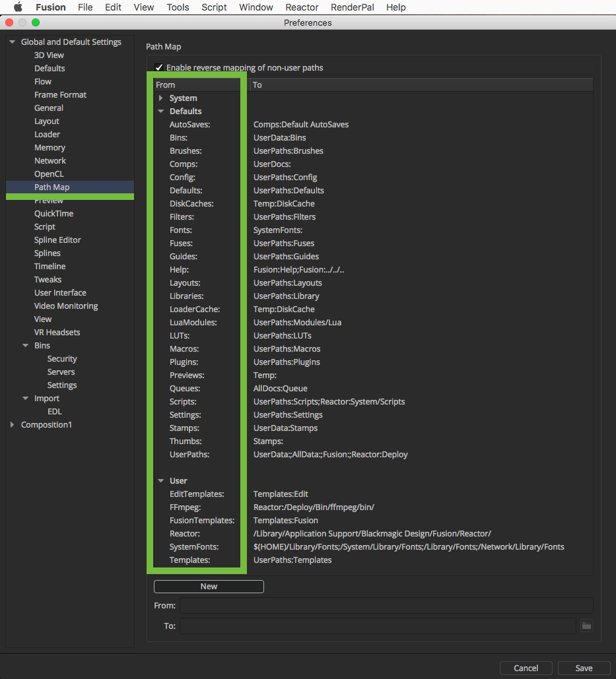The height and width of the screenshot is (679, 616).
Task: Select Flow preferences in sidebar
Action: [x=43, y=82]
